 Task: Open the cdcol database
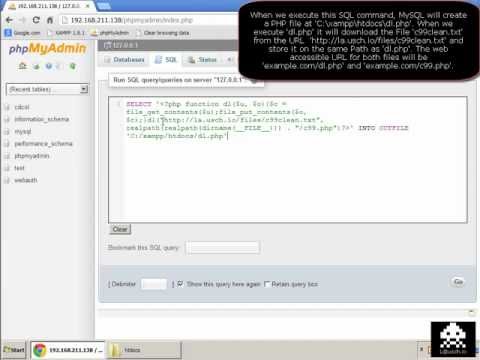[22, 107]
